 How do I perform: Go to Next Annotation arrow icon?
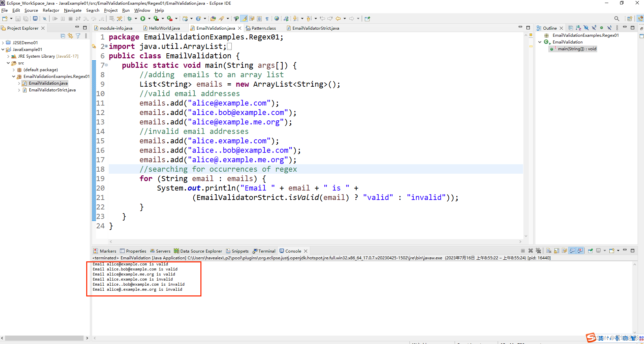pyautogui.click(x=295, y=19)
